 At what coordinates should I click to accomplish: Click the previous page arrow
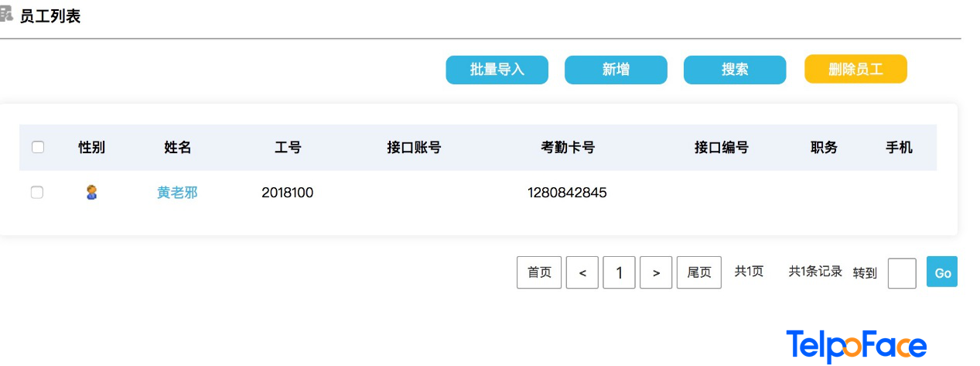(582, 272)
